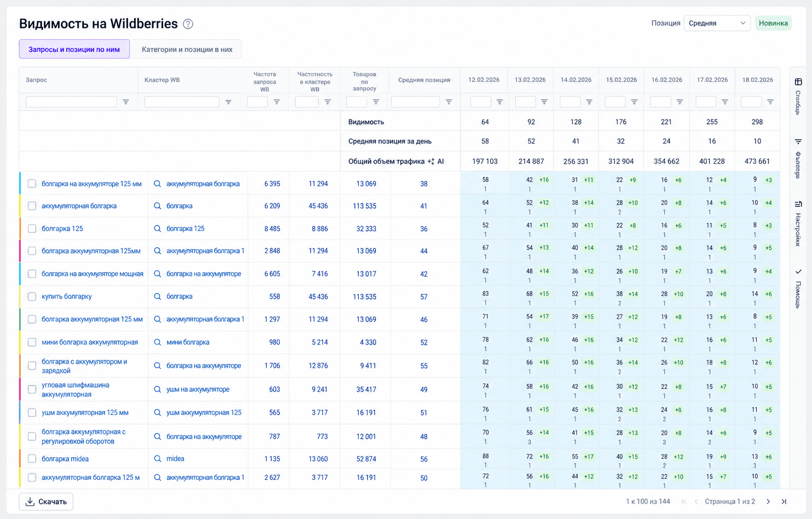Open the Позиция dropdown set to Средняя
812x519 pixels.
point(717,23)
